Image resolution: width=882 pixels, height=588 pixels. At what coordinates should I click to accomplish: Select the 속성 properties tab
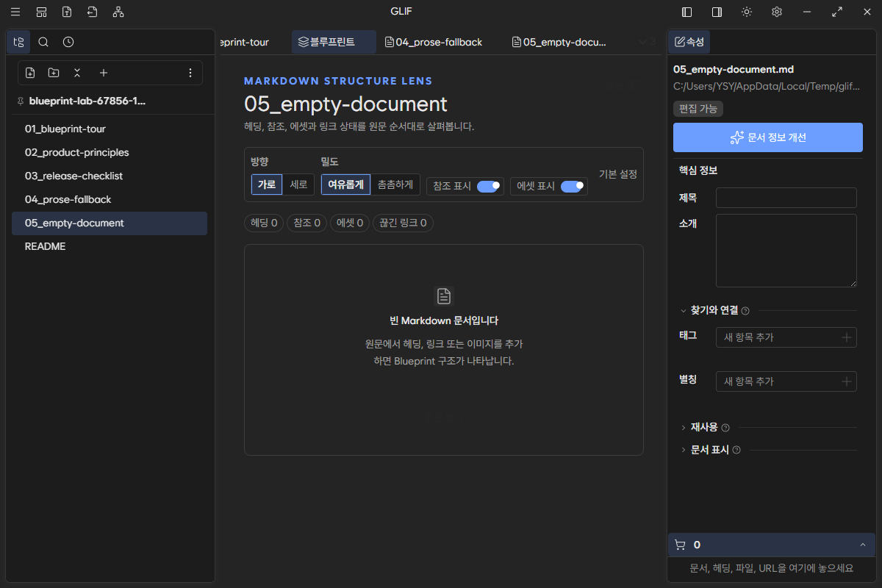(689, 42)
